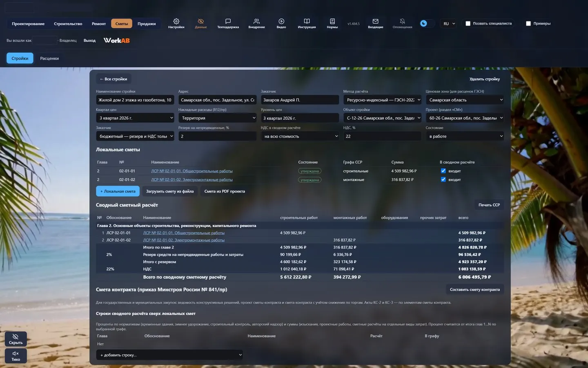Go back via Все стройки button
Viewport: 588px width, 368px height.
[114, 79]
